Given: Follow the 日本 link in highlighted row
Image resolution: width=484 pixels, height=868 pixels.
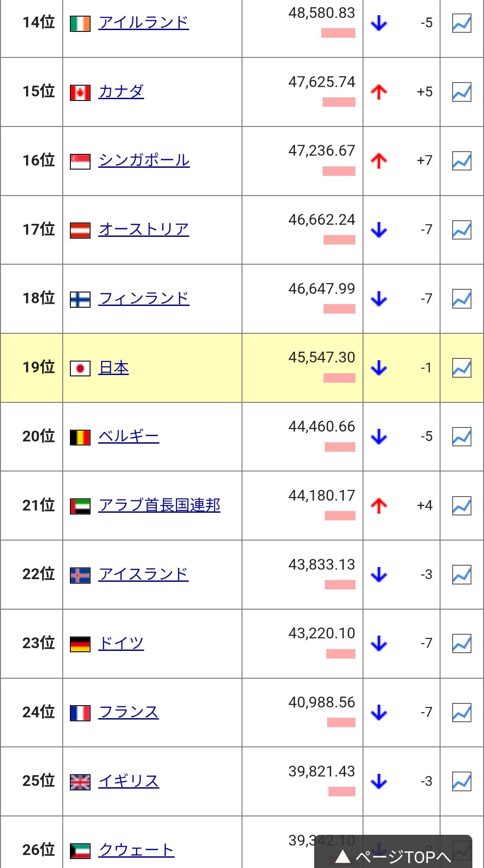Looking at the screenshot, I should [114, 368].
